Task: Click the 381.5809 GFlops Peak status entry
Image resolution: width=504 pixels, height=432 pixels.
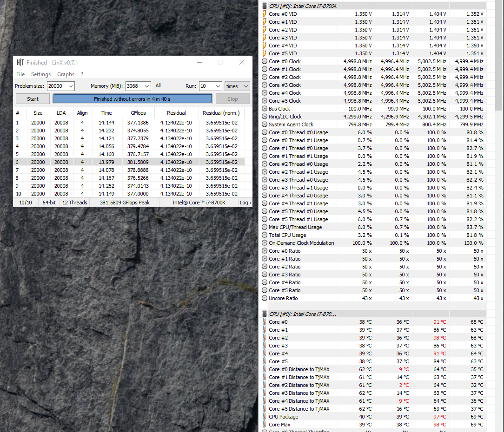Action: pos(125,203)
